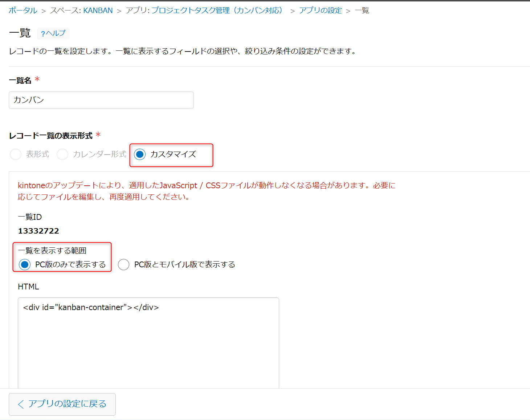Click アプリの設定に戻る button
Viewport: 530px width, 420px height.
62,404
